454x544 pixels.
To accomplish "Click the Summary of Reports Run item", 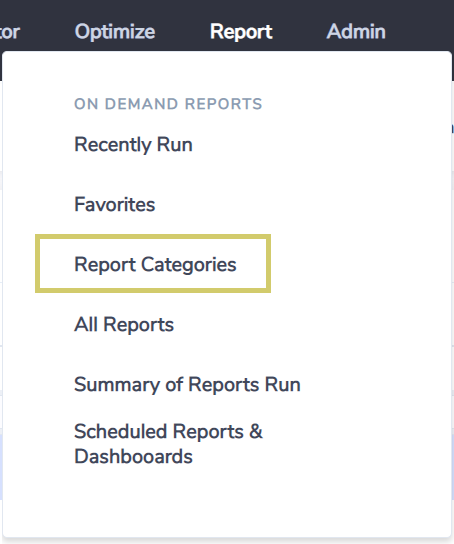I will [187, 385].
